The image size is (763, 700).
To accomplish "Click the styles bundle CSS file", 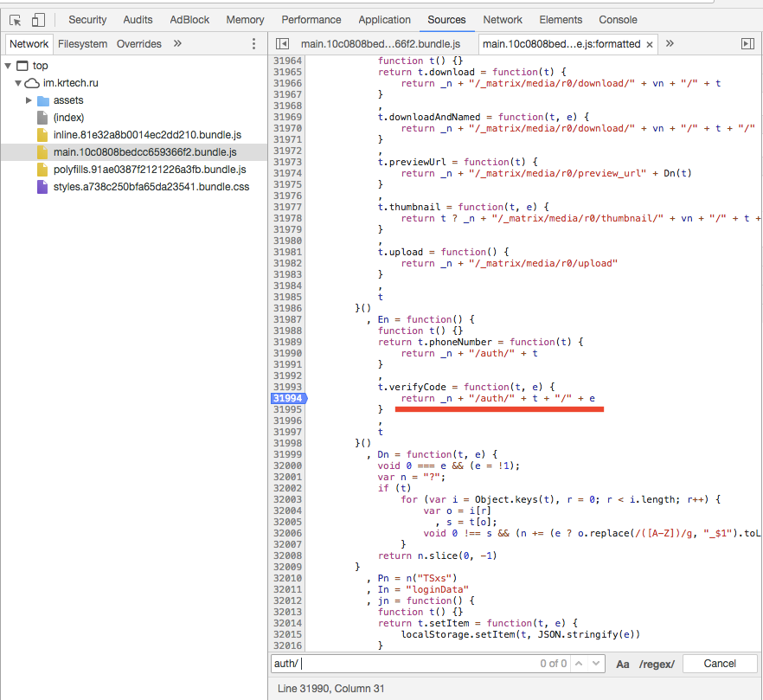I will point(151,187).
